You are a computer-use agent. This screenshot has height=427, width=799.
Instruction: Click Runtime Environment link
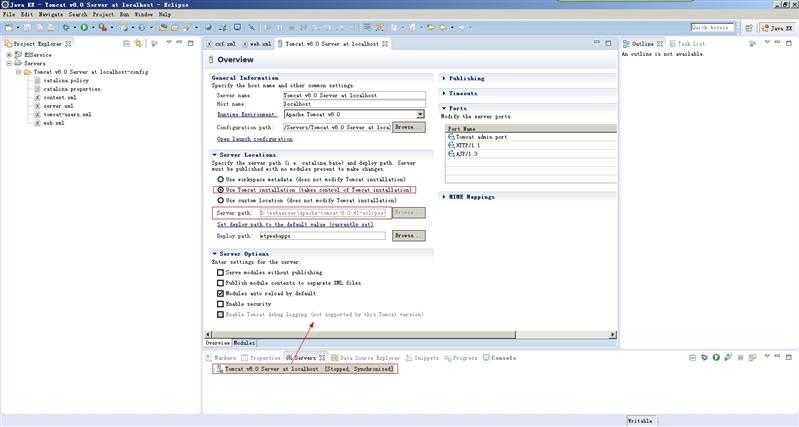pyautogui.click(x=247, y=115)
